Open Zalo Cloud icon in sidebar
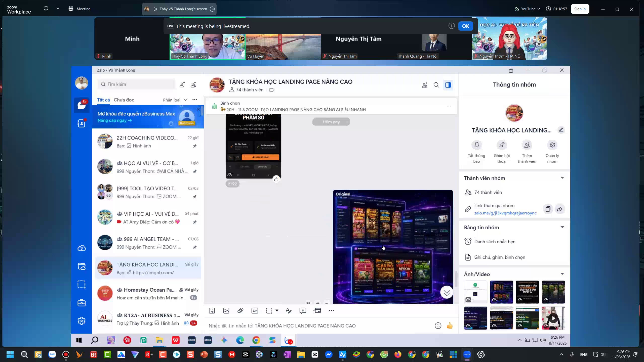 [x=82, y=248]
